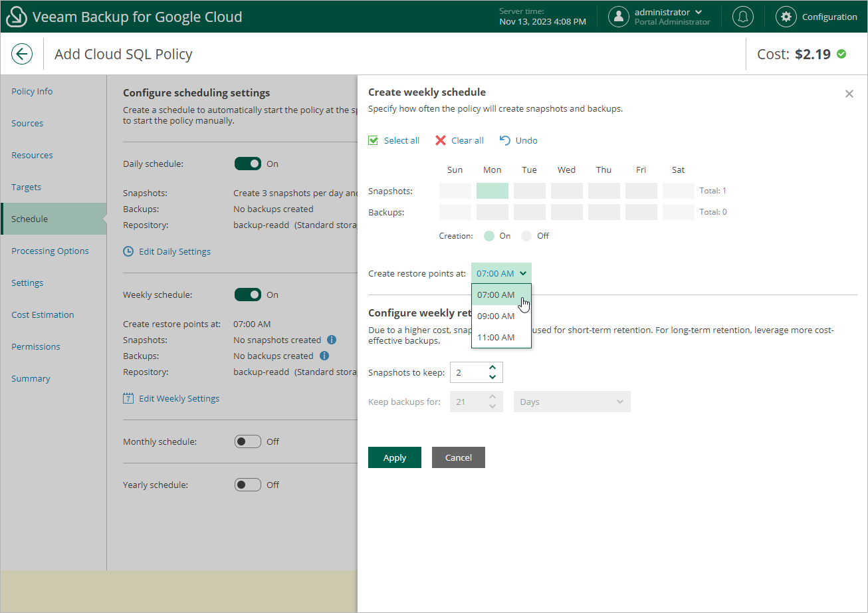Viewport: 868px width, 613px height.
Task: Open Edit Daily Settings
Action: click(167, 251)
